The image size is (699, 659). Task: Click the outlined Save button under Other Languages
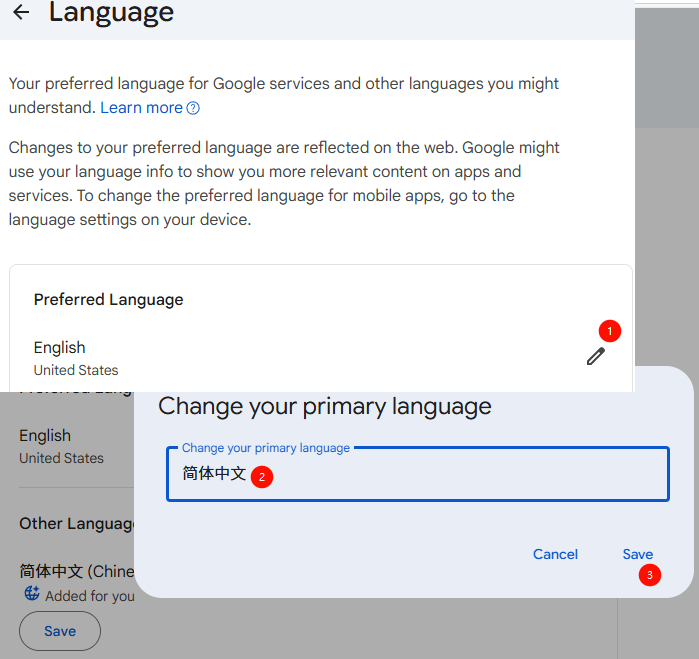[60, 631]
